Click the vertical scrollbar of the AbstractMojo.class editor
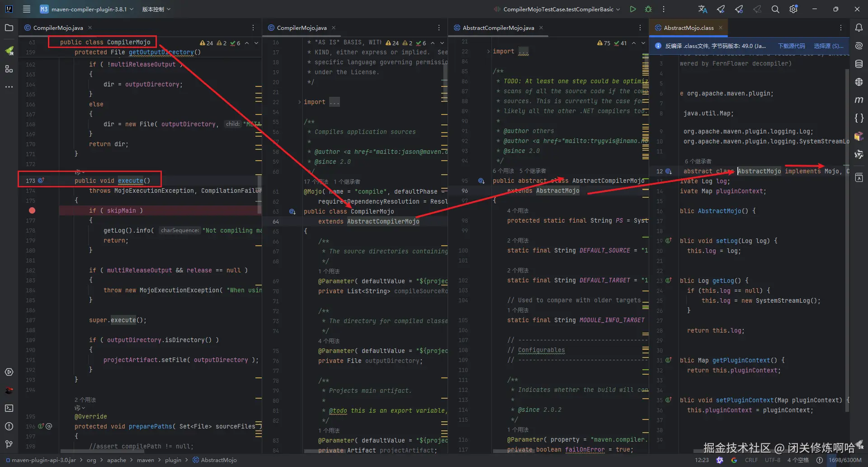 click(x=847, y=240)
